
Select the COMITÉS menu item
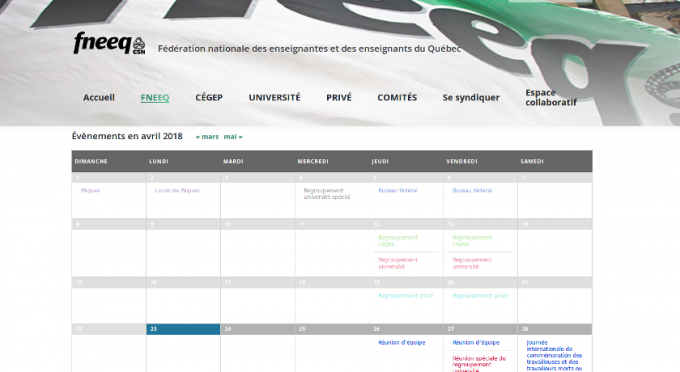pyautogui.click(x=397, y=98)
